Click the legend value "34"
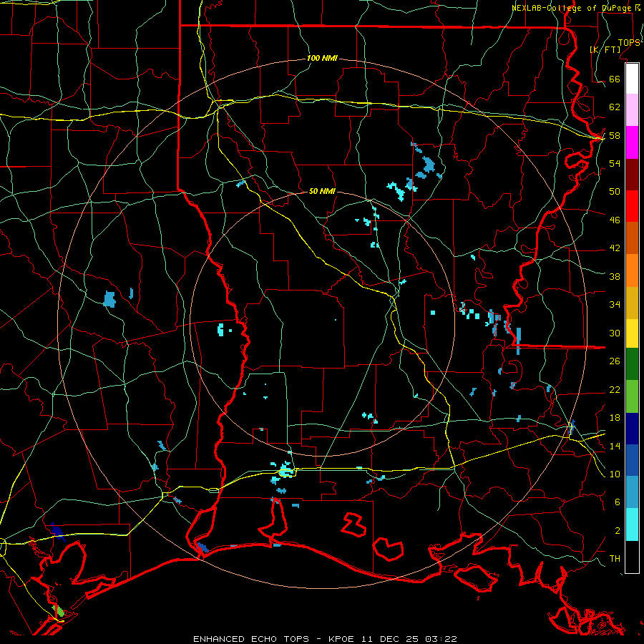This screenshot has width=644, height=644. click(x=615, y=305)
